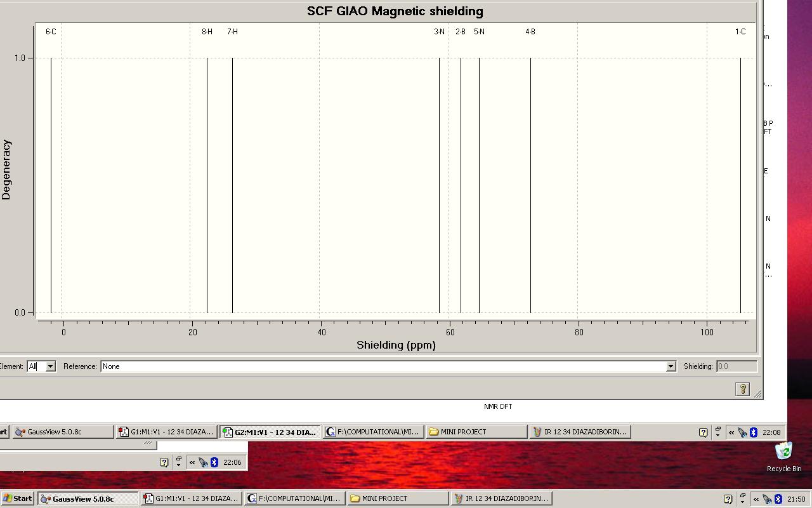Select the G2:M1:V1 taskbar button
Image resolution: width=812 pixels, height=508 pixels.
point(270,432)
